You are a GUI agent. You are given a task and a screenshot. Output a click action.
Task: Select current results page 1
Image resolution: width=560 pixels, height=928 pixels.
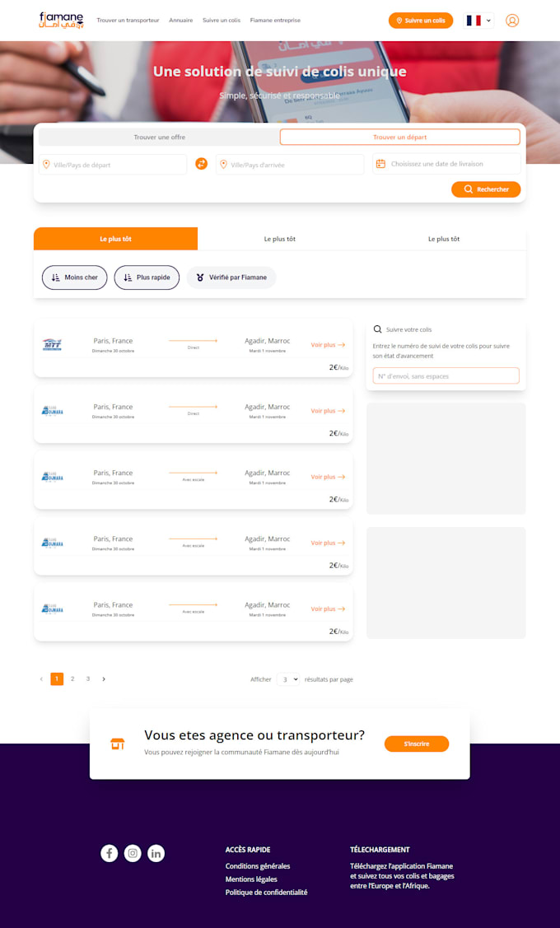[57, 679]
